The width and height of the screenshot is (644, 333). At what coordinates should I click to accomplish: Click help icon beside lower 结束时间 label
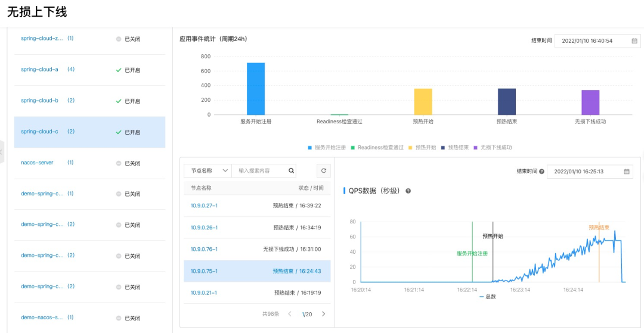click(x=541, y=172)
